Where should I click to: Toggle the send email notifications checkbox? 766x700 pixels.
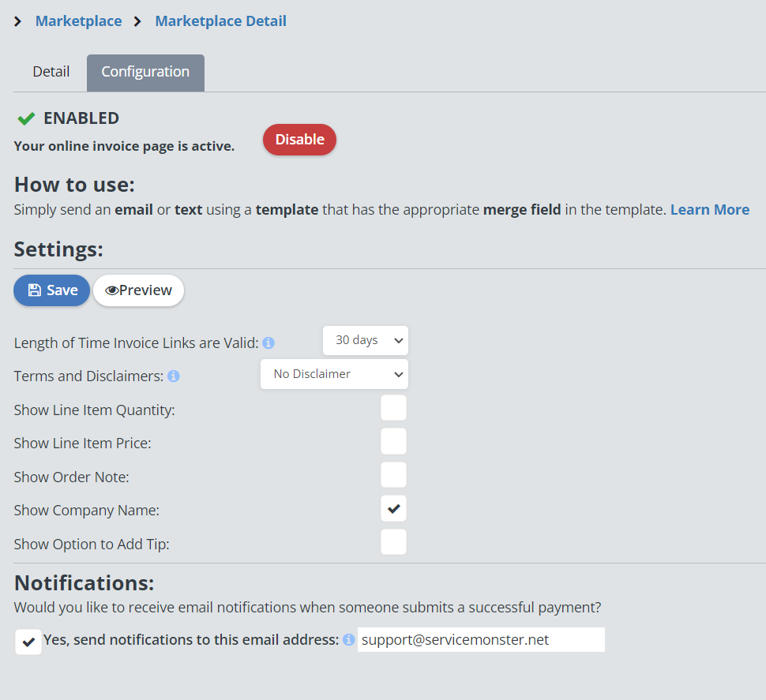28,642
